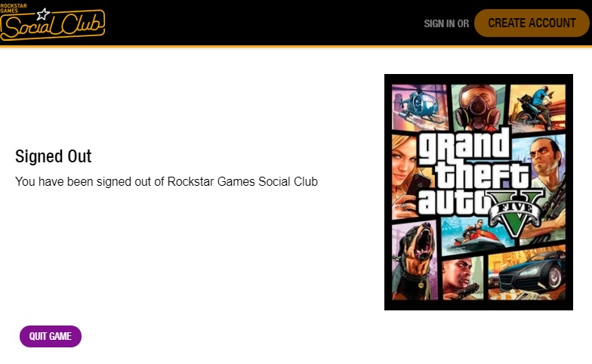Click the Social Club logo
Image resolution: width=592 pixels, height=364 pixels.
(53, 22)
